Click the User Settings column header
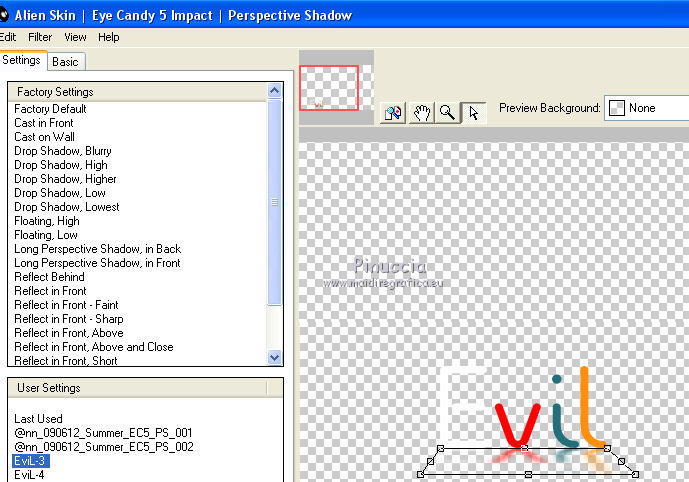Screen dimensions: 689x482 tap(137, 388)
